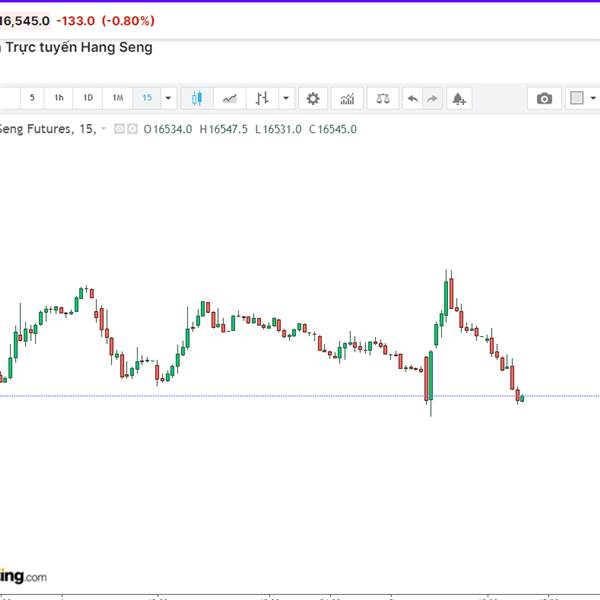Image resolution: width=600 pixels, height=600 pixels.
Task: Open the layout dropdown arrow after square icon
Action: [593, 98]
